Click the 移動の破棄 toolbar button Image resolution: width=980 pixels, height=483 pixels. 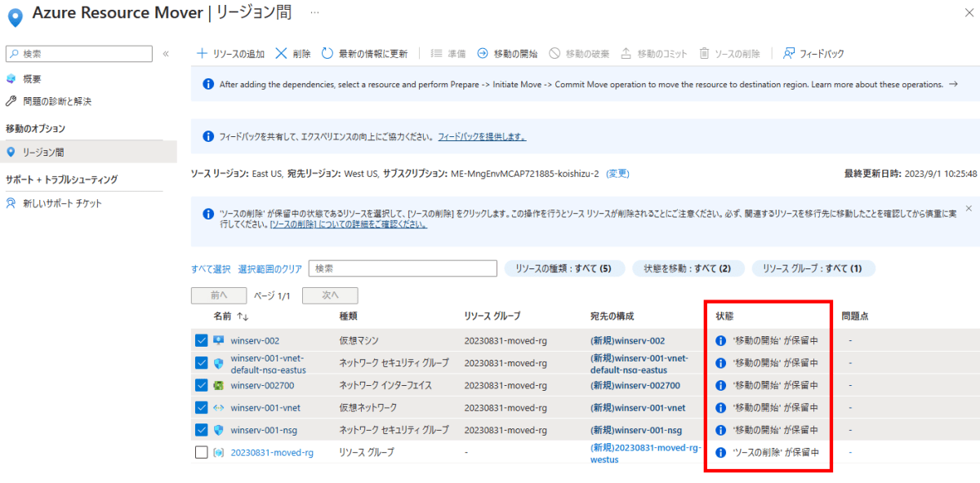tap(579, 54)
